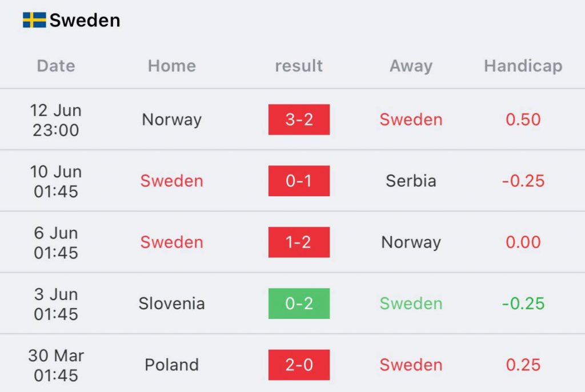Image resolution: width=585 pixels, height=392 pixels.
Task: Open the 0-1 Sweden vs Serbia result
Action: click(x=299, y=181)
